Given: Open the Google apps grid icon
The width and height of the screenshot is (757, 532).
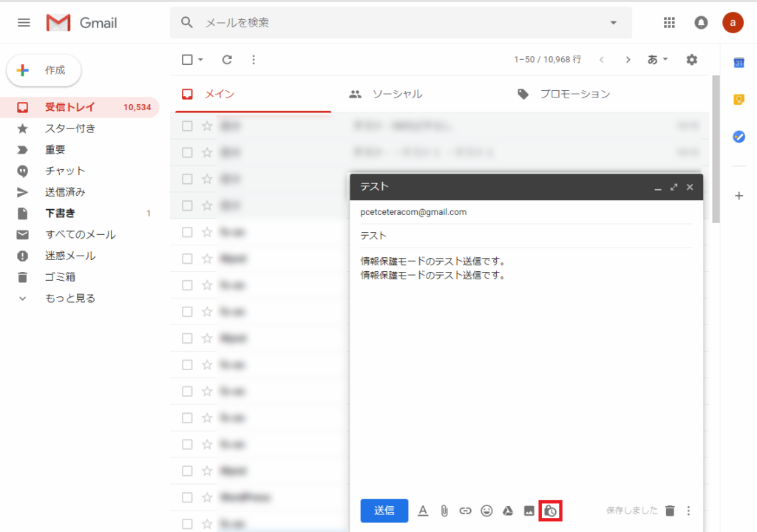Looking at the screenshot, I should (670, 23).
